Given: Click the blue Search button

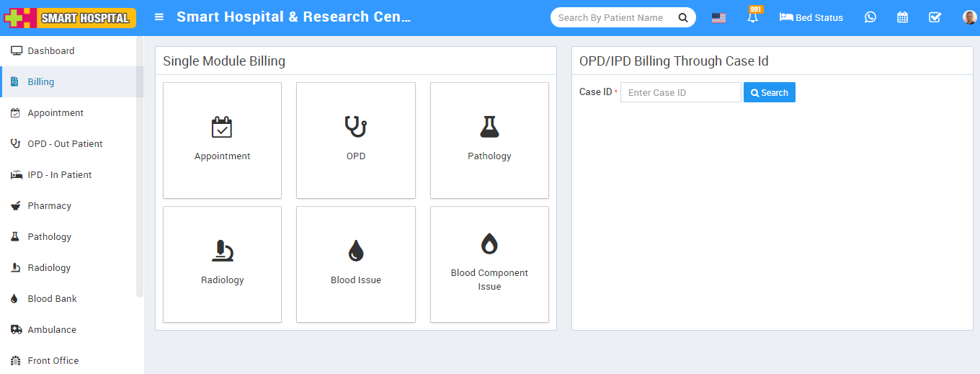Looking at the screenshot, I should (769, 92).
